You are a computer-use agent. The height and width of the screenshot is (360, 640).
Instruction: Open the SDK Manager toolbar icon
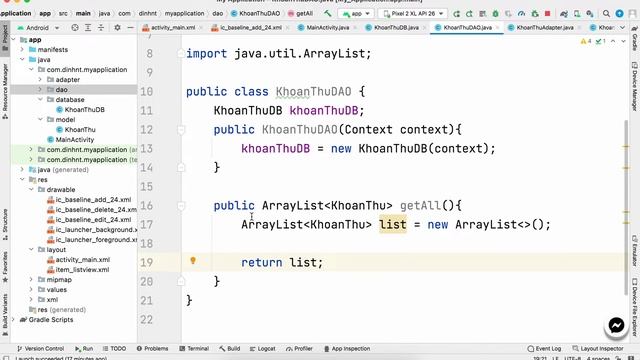click(590, 13)
